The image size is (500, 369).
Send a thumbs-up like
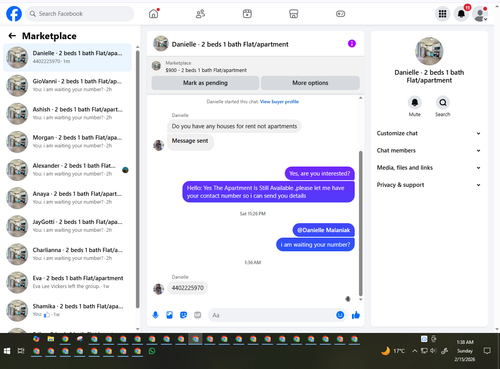pyautogui.click(x=356, y=315)
